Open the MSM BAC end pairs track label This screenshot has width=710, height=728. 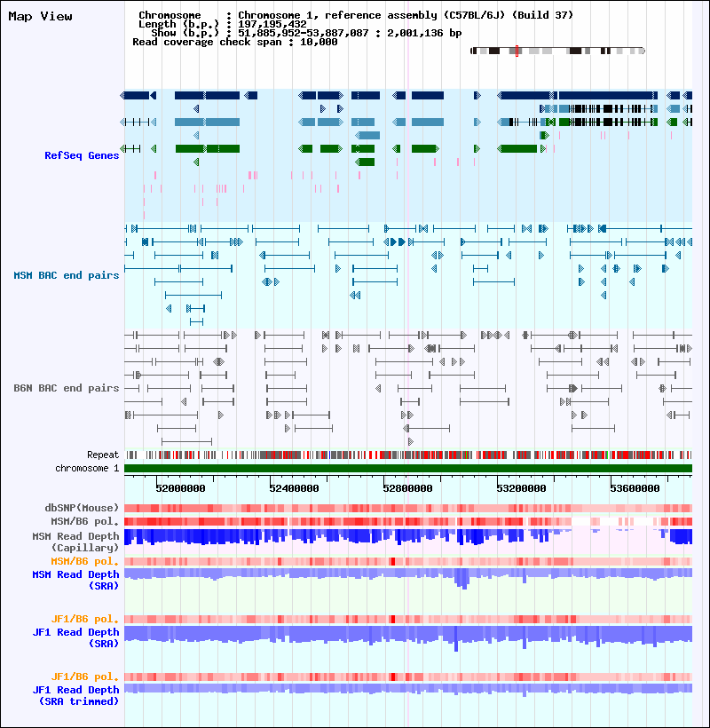67,275
